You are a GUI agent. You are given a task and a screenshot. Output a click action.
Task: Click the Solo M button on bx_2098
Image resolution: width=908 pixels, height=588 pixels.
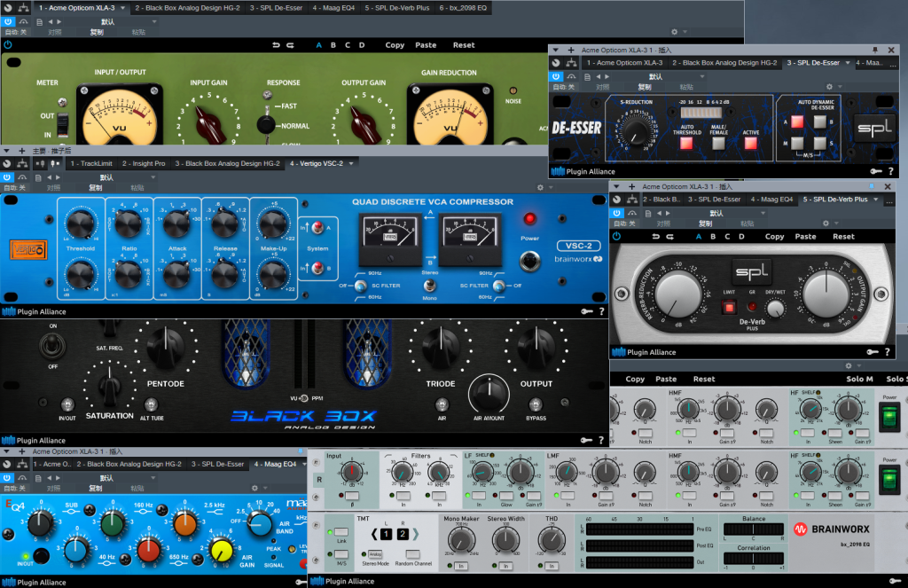(x=859, y=379)
